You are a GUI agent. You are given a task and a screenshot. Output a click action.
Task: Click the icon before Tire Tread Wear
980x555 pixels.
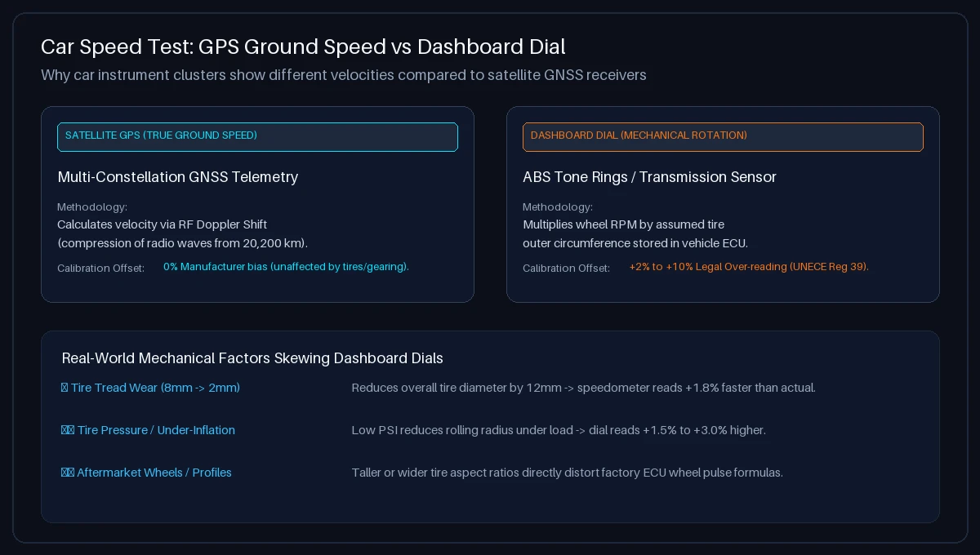[65, 388]
